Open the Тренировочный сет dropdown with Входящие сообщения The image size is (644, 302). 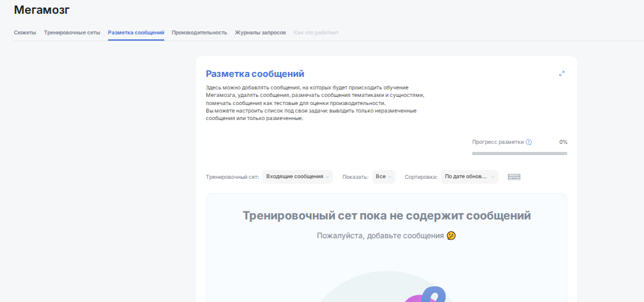tap(297, 177)
